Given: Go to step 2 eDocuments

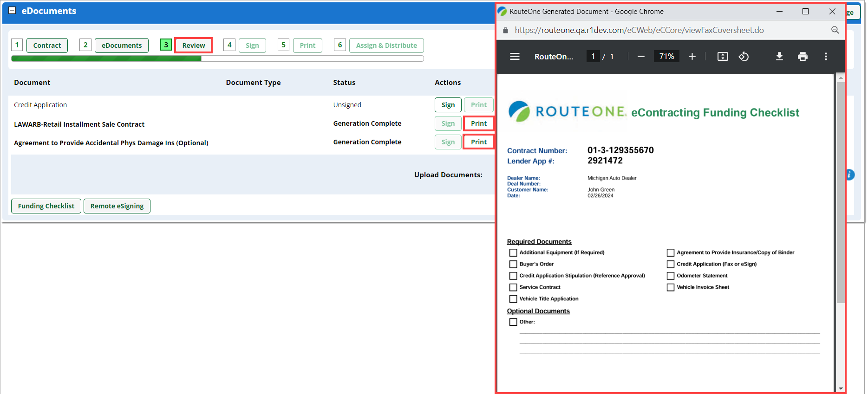Looking at the screenshot, I should pos(122,45).
